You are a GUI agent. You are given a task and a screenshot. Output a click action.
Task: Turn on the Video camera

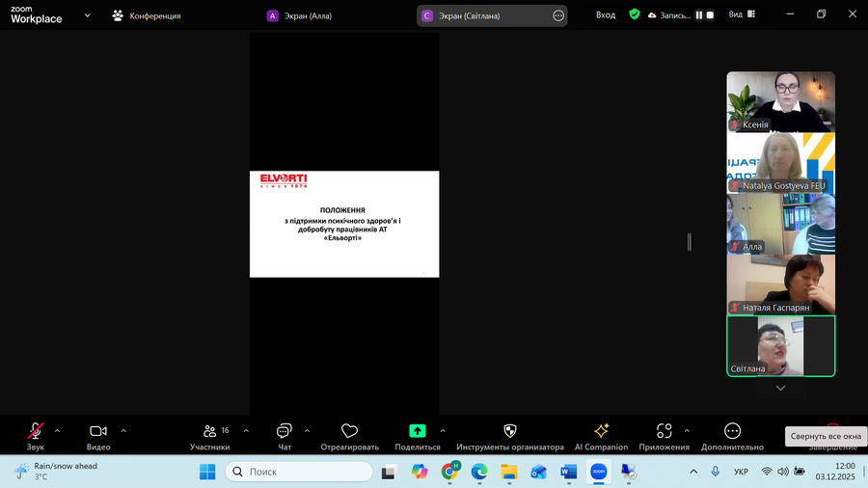(x=98, y=430)
